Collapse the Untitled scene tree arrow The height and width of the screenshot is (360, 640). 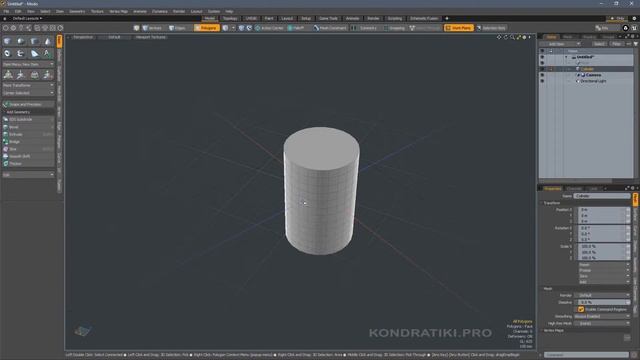pos(566,57)
